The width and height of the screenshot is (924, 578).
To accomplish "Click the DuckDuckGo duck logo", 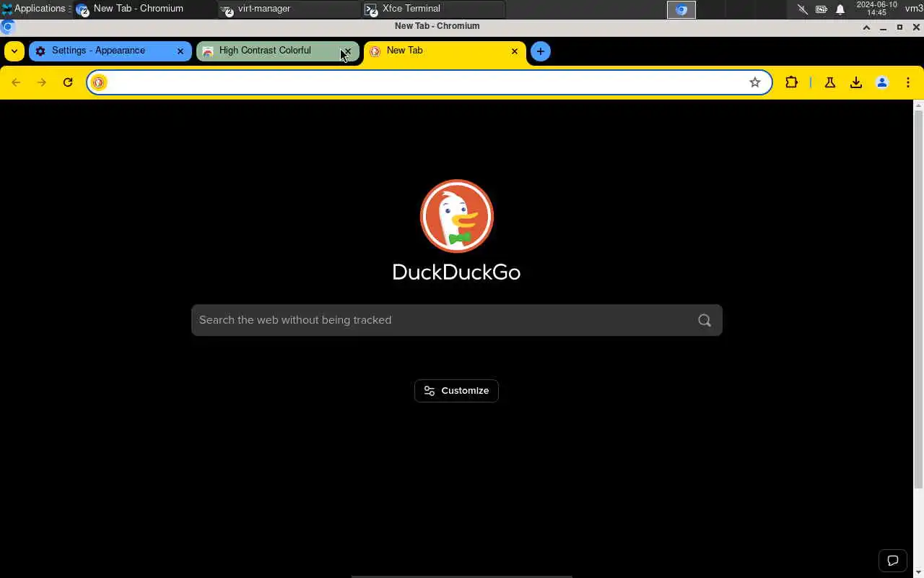I will pos(457,216).
